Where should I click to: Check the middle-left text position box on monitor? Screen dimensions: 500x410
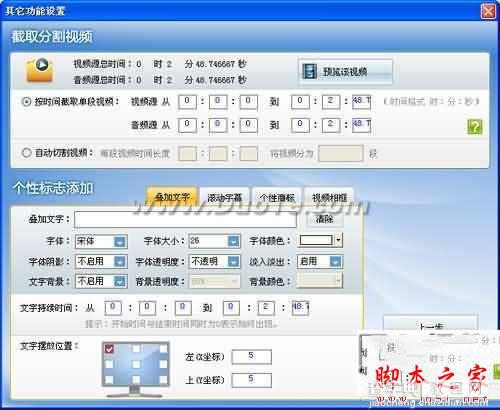[x=109, y=364]
